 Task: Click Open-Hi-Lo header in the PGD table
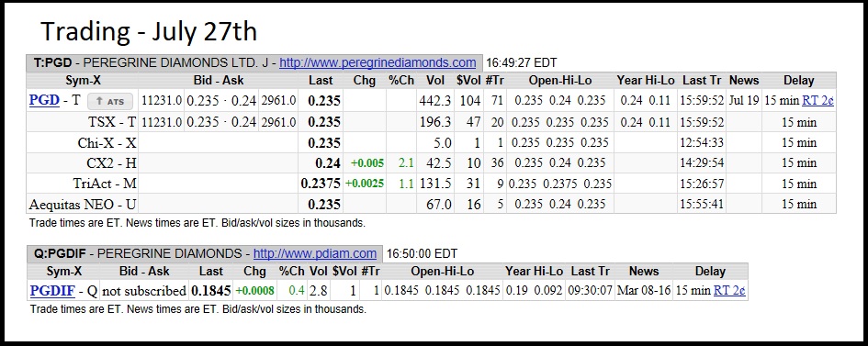tap(559, 81)
